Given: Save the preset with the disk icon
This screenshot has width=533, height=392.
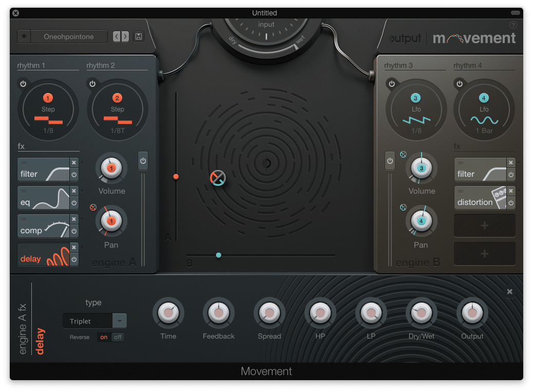Looking at the screenshot, I should tap(139, 36).
